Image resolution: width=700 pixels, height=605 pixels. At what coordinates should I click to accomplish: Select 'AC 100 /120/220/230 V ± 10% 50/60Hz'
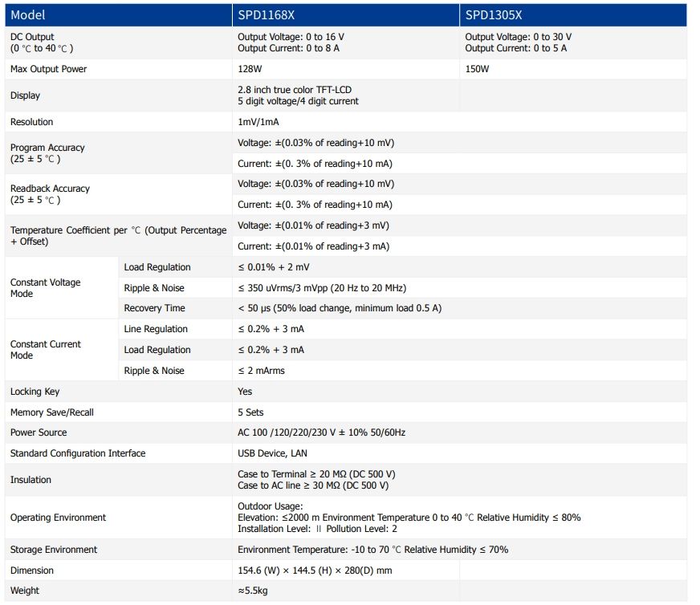[321, 432]
